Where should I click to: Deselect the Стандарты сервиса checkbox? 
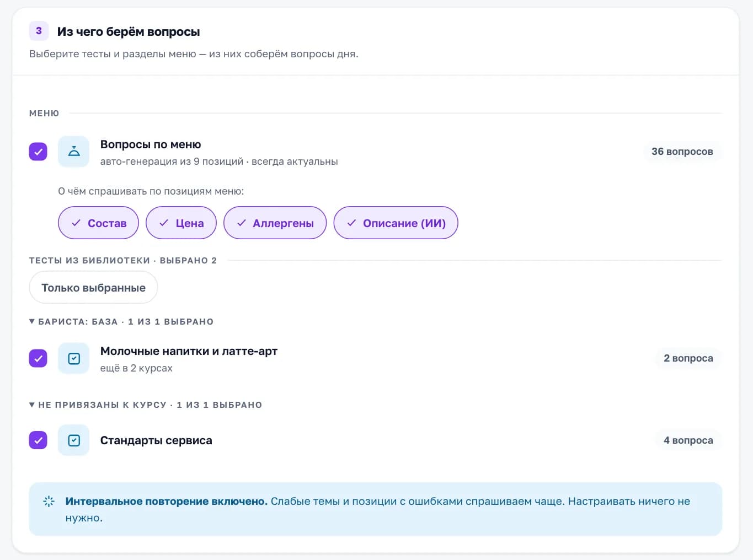pos(38,440)
